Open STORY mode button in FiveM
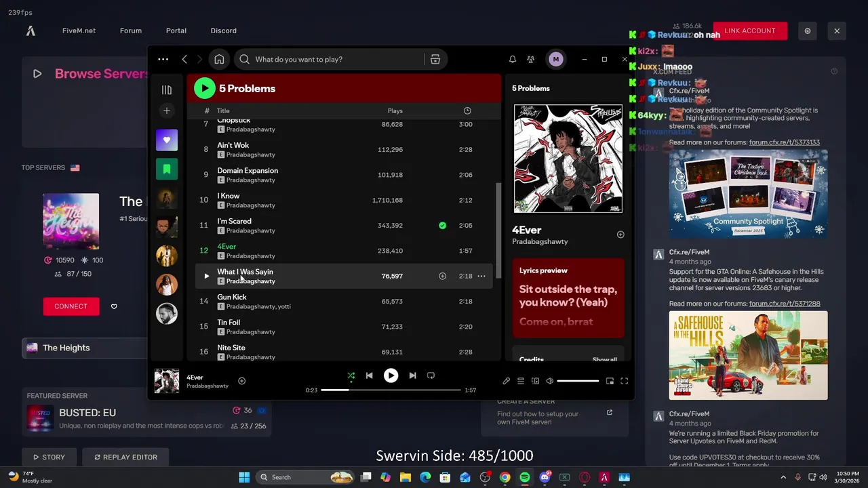The width and height of the screenshot is (868, 488). [49, 457]
